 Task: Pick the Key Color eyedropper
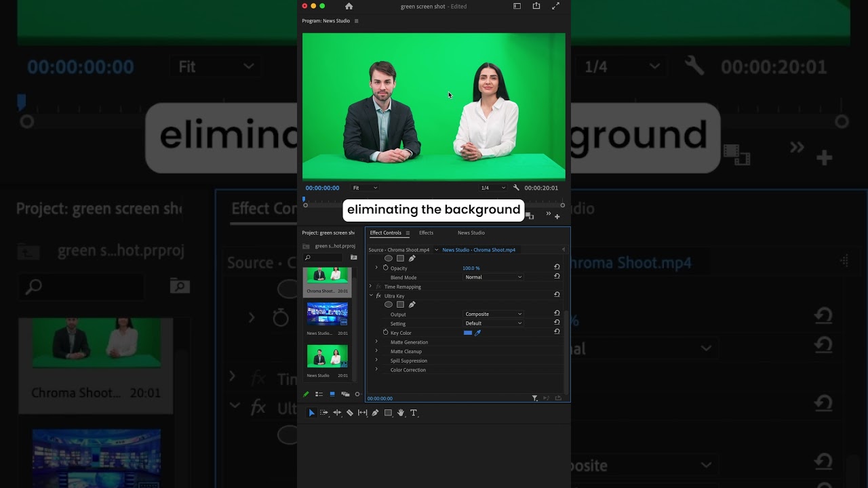[x=477, y=333]
